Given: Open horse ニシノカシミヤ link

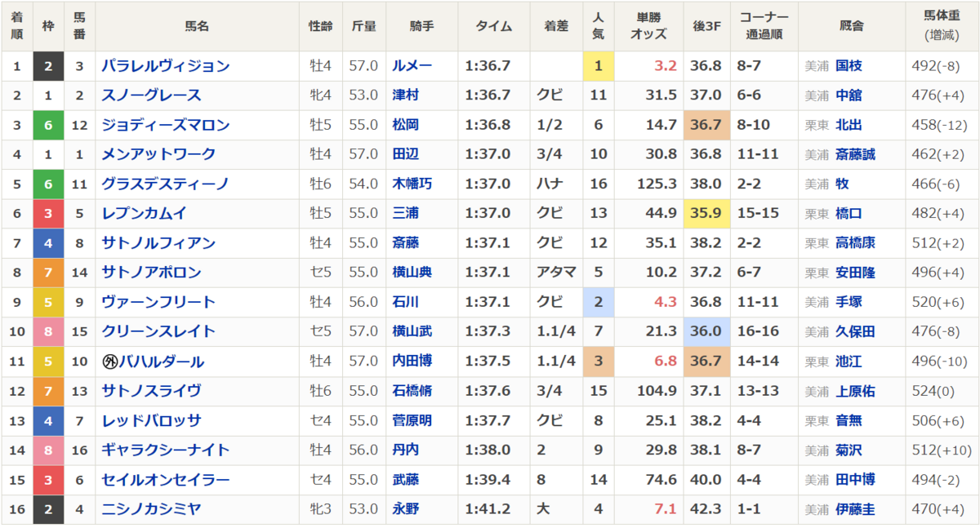Looking at the screenshot, I should (151, 509).
